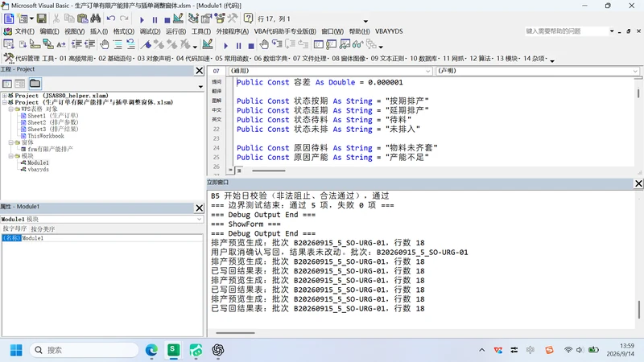Switch to the 按字母序 properties tab
The image size is (644, 362).
pos(14,228)
